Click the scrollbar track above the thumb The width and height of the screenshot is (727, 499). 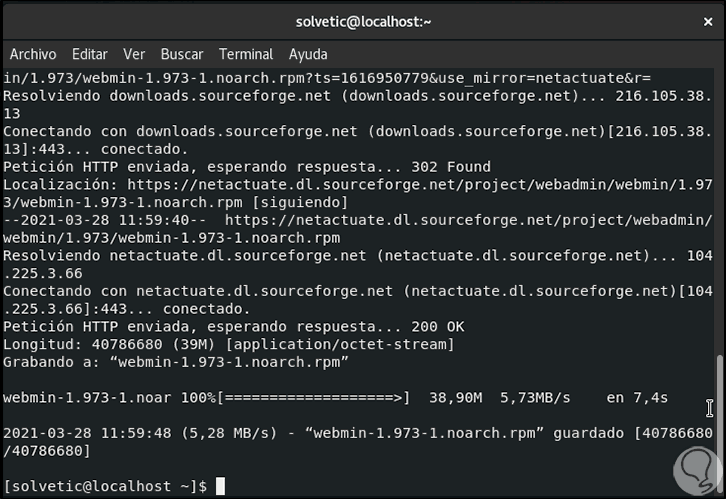pyautogui.click(x=720, y=200)
